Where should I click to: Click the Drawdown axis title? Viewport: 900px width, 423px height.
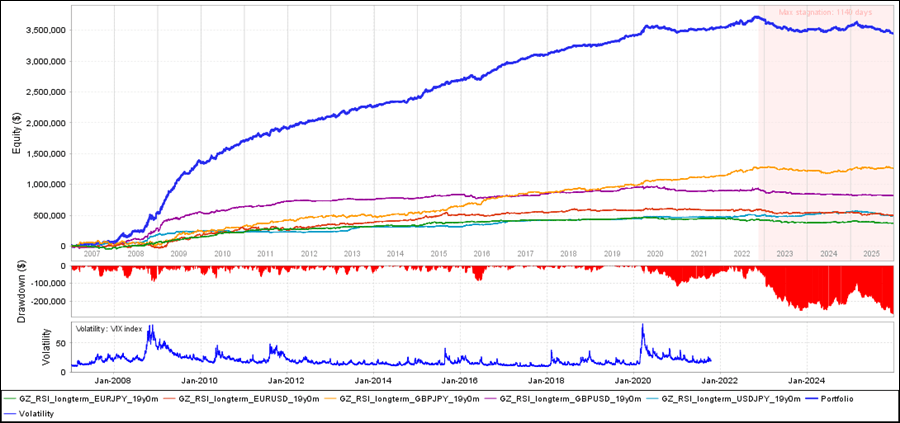12,290
